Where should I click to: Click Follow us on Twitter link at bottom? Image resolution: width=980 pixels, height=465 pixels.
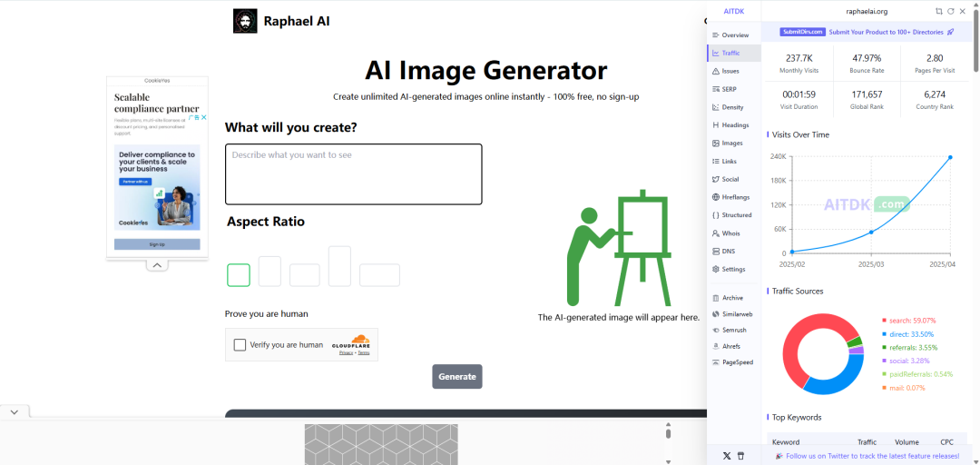coord(867,456)
